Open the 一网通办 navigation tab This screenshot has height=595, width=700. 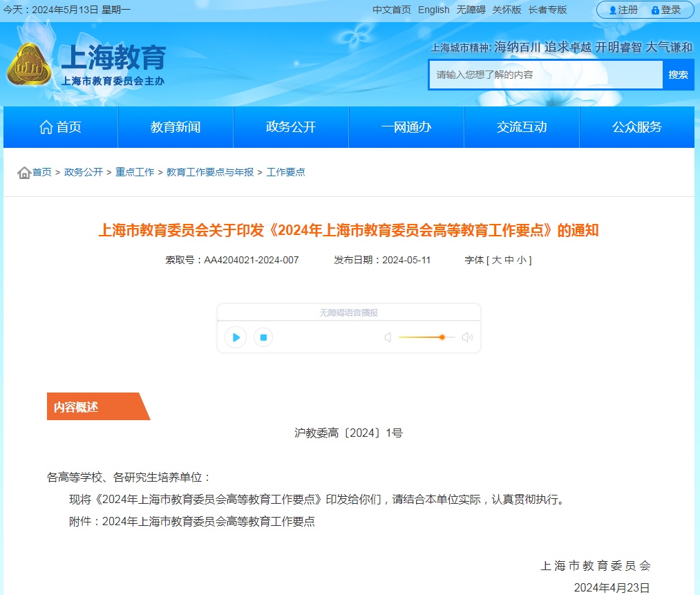pos(406,127)
